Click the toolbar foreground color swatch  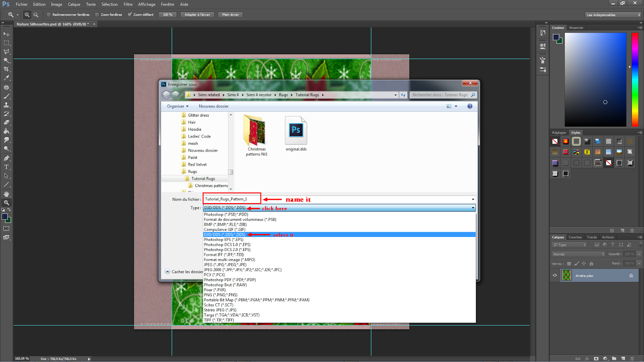5,217
